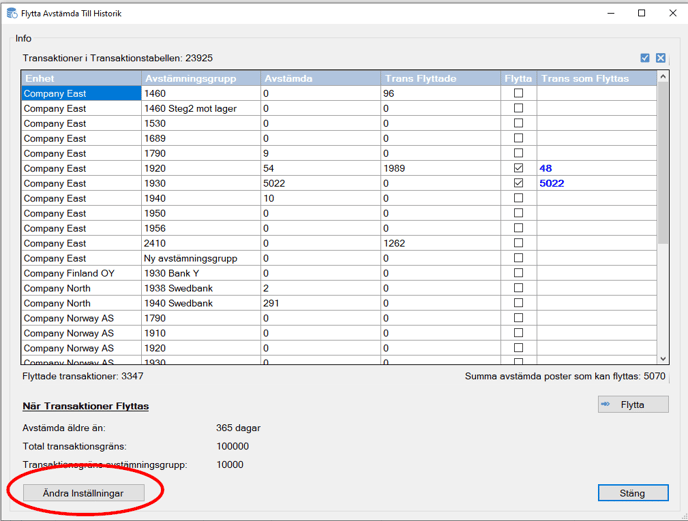
Task: Check Flytta for Company East group 1940
Action: pyautogui.click(x=518, y=198)
